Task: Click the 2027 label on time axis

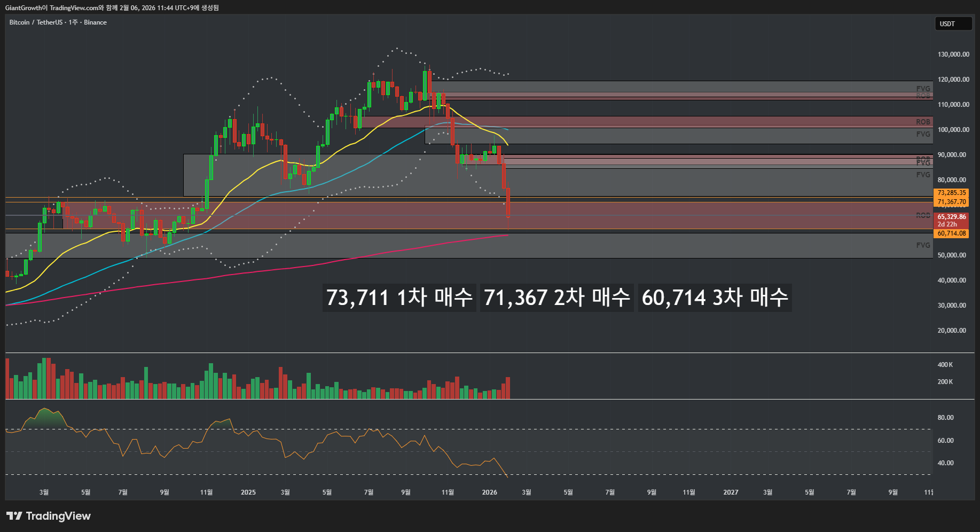Action: pos(731,492)
